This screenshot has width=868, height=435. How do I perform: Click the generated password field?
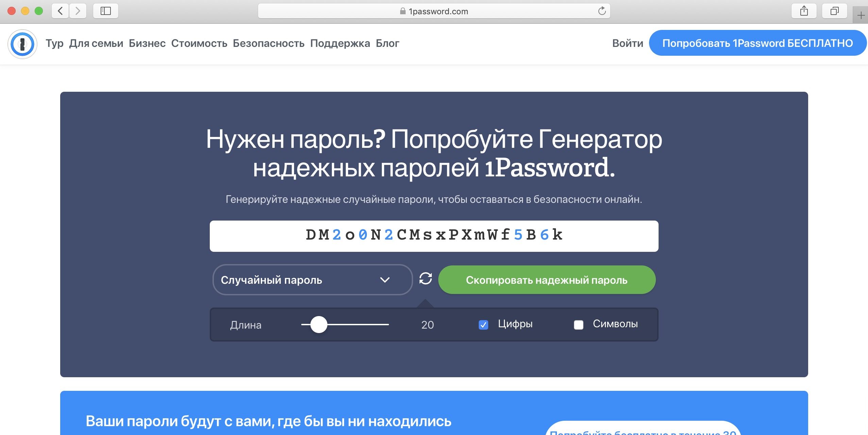point(434,236)
